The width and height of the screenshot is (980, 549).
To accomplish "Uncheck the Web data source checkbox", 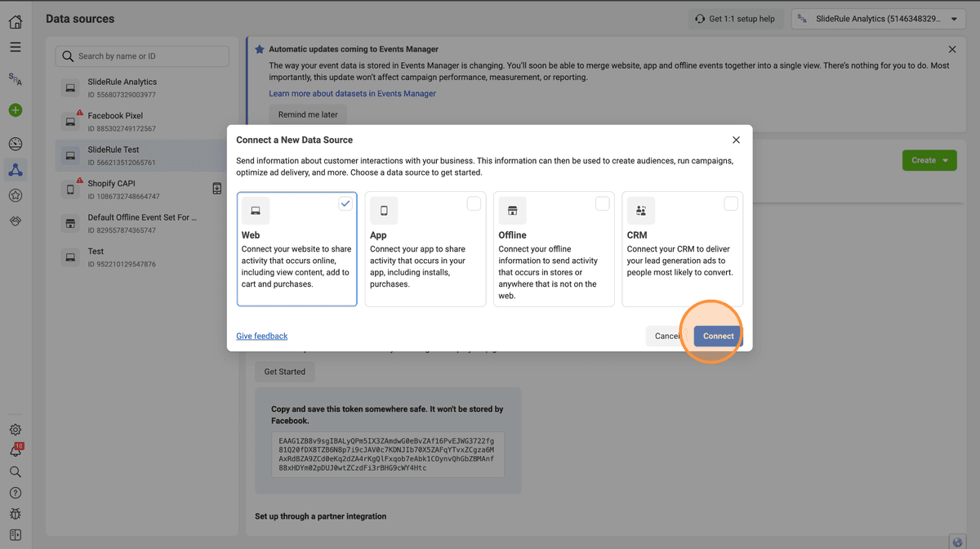I will pyautogui.click(x=345, y=203).
